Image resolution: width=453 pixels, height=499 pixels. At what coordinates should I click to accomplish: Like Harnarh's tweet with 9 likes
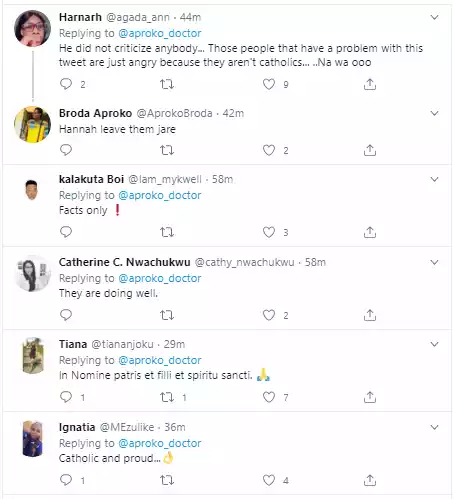[269, 84]
